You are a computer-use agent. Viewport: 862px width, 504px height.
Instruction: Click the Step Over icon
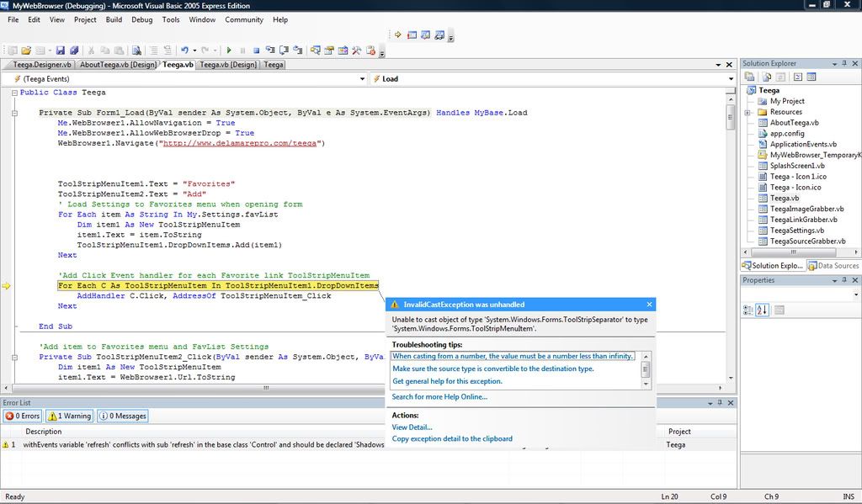point(284,50)
